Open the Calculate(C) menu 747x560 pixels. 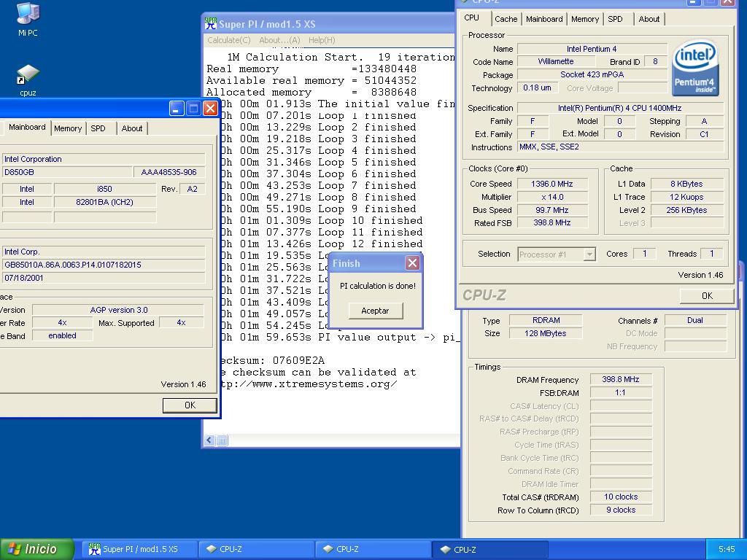[x=228, y=40]
